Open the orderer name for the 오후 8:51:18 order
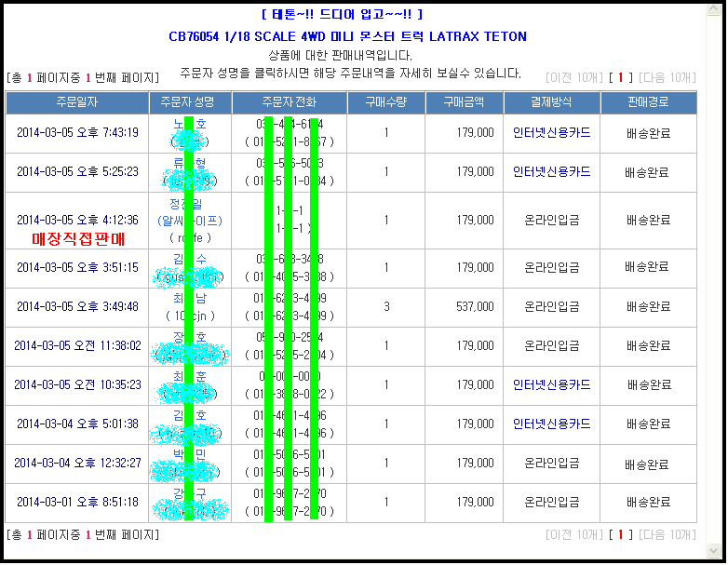Viewport: 728px width, 565px height. (190, 493)
